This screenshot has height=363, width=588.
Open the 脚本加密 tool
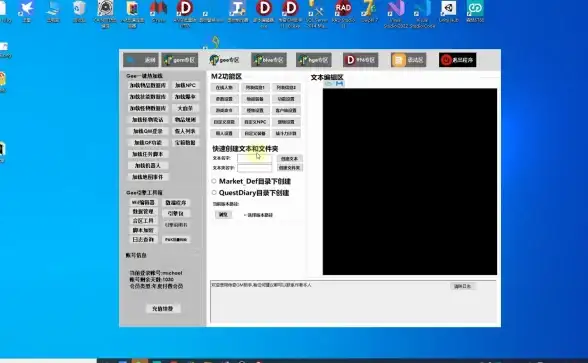point(143,230)
